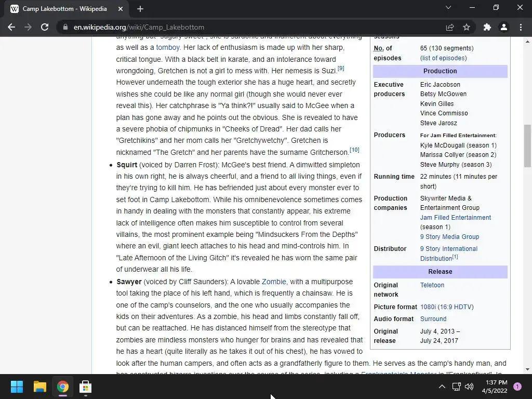This screenshot has width=532, height=399.
Task: Share this page icon in address bar
Action: point(450,27)
